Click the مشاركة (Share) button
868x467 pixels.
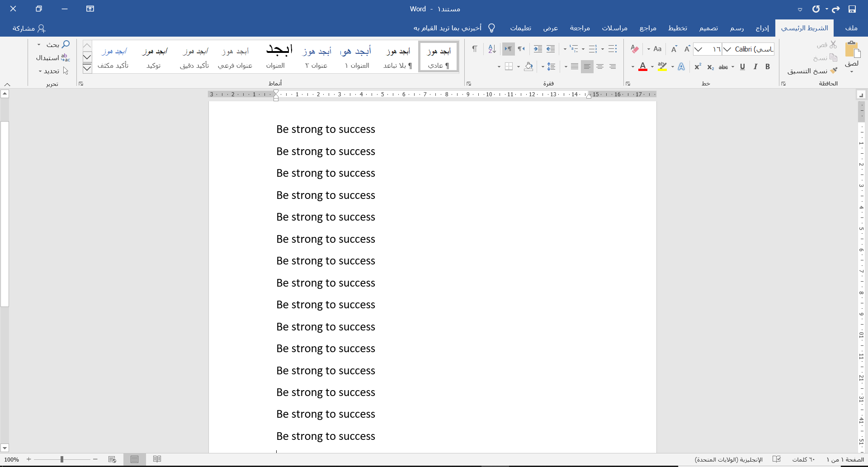29,28
